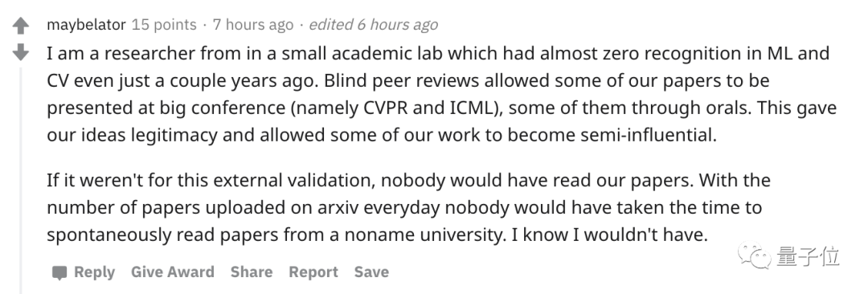Open the maybelator user profile
This screenshot has width=868, height=294.
pos(86,25)
